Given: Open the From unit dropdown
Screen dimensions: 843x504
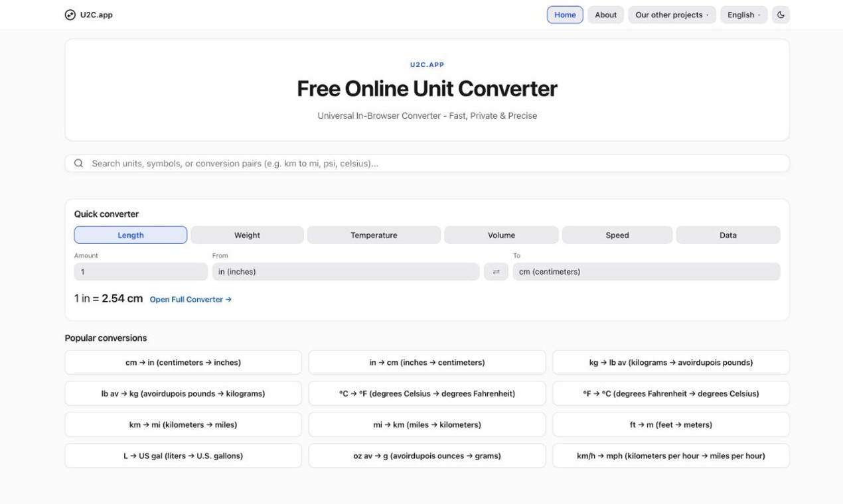Looking at the screenshot, I should pyautogui.click(x=345, y=272).
